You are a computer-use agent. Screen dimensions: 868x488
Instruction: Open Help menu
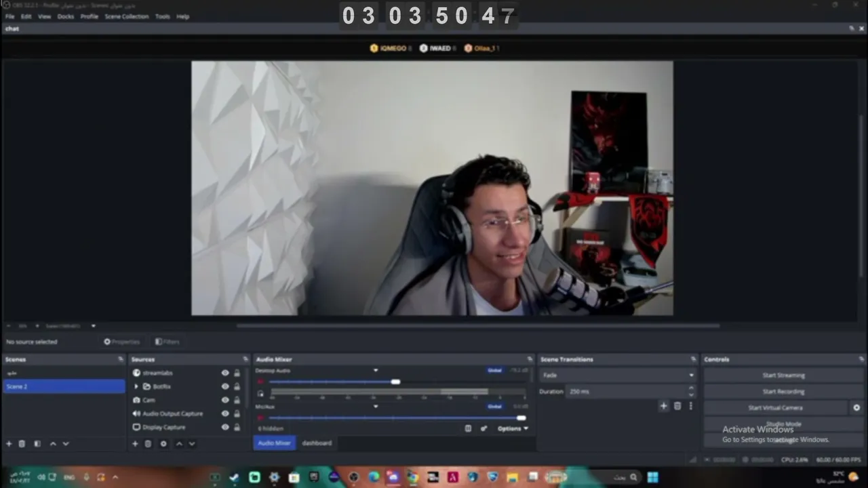pos(182,16)
